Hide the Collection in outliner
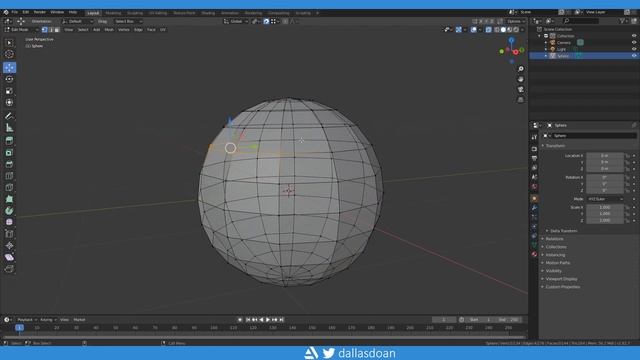The image size is (640, 360). 634,36
